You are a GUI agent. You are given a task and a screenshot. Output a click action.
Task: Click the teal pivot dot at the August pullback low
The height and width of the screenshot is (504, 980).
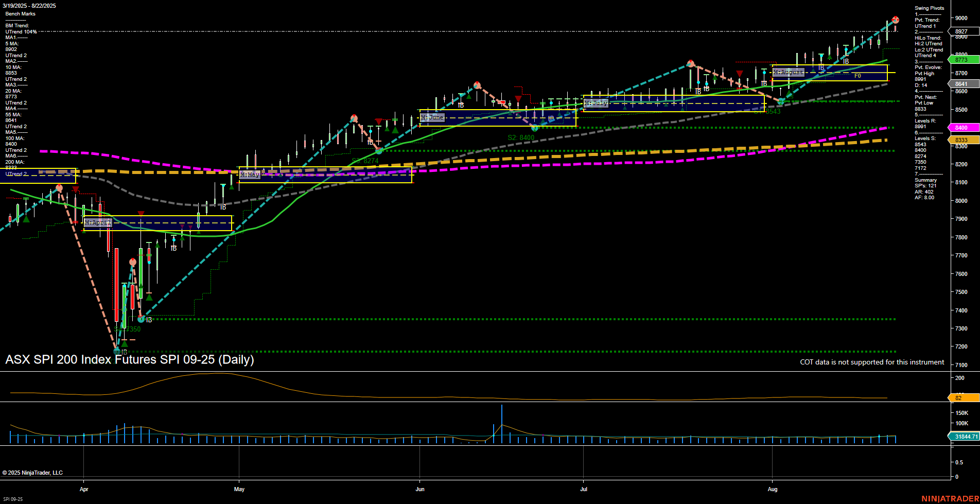click(782, 101)
